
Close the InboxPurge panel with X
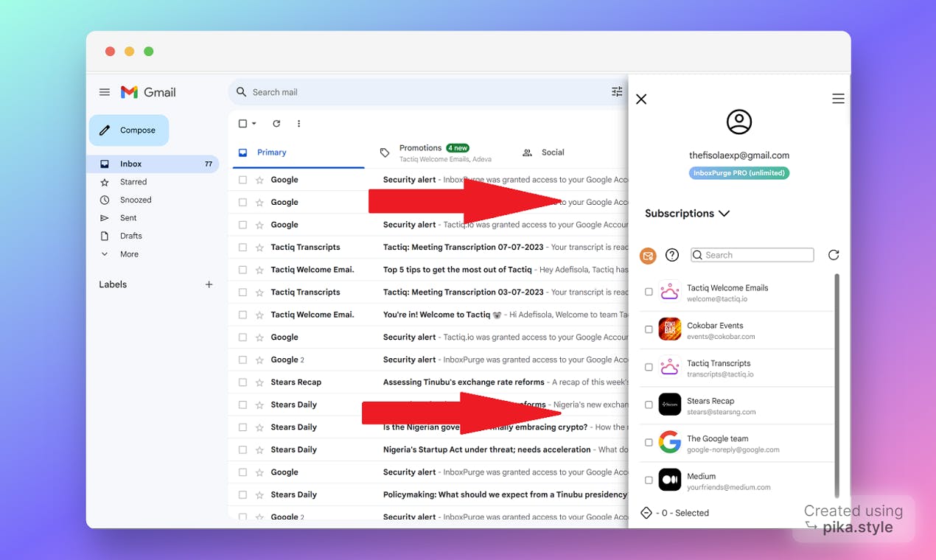pyautogui.click(x=641, y=99)
